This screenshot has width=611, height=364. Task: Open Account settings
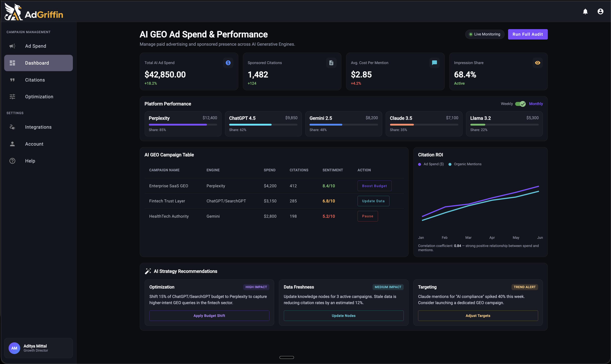(39, 144)
